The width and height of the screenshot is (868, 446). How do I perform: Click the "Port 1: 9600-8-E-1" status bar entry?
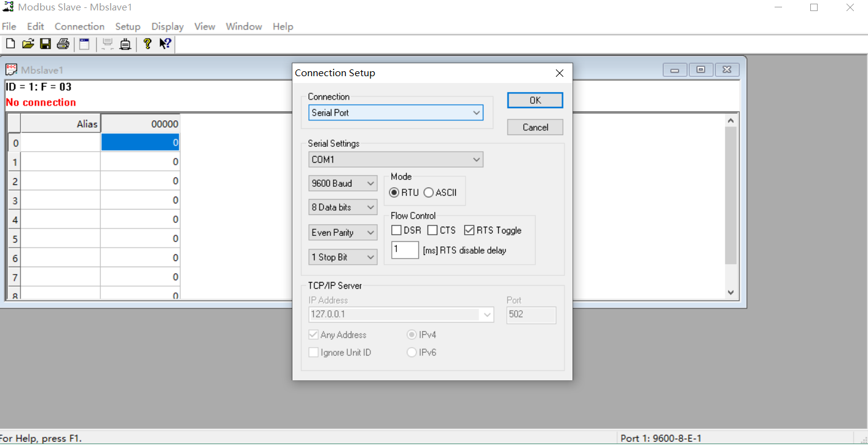661,439
